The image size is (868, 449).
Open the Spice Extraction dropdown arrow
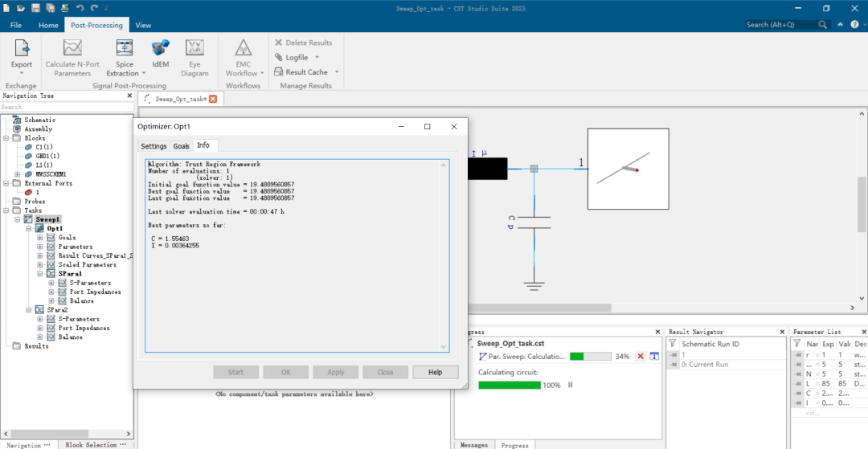(144, 73)
